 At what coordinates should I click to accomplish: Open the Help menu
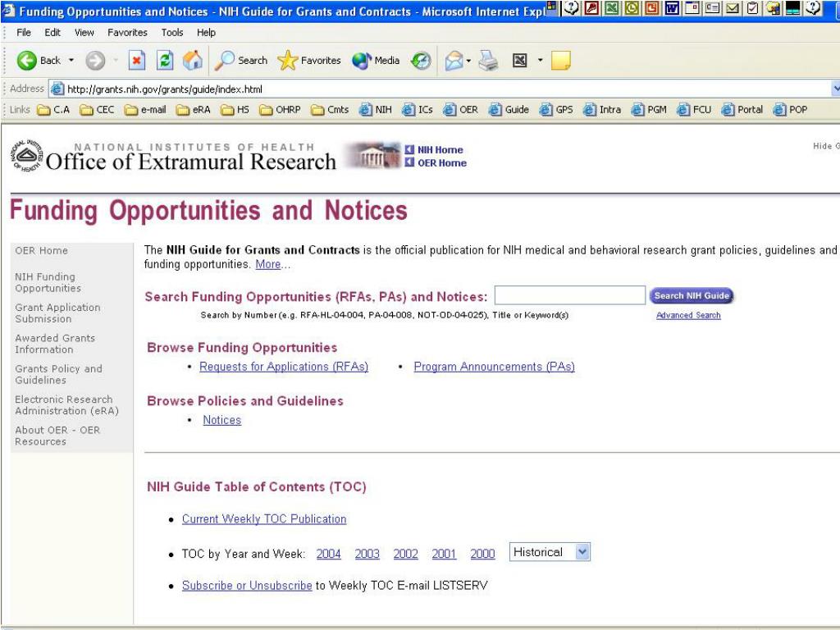(206, 33)
